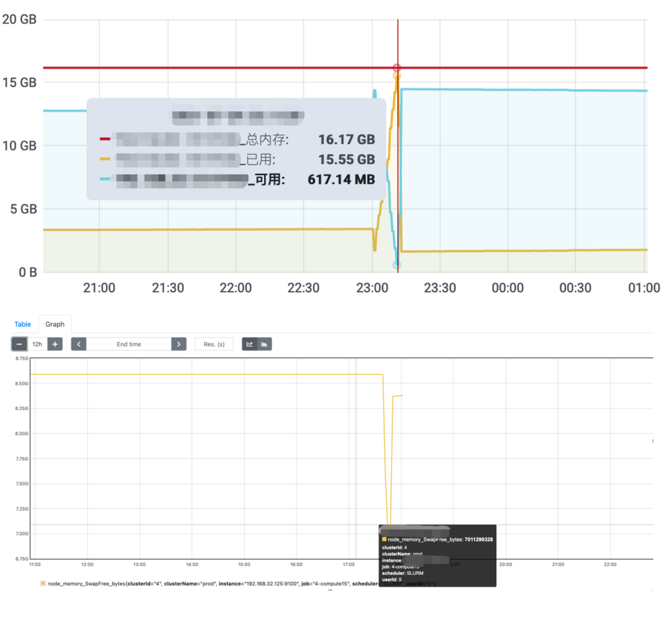Click cyan data point at the chart bottom
Image resolution: width=672 pixels, height=630 pixels.
[x=396, y=265]
